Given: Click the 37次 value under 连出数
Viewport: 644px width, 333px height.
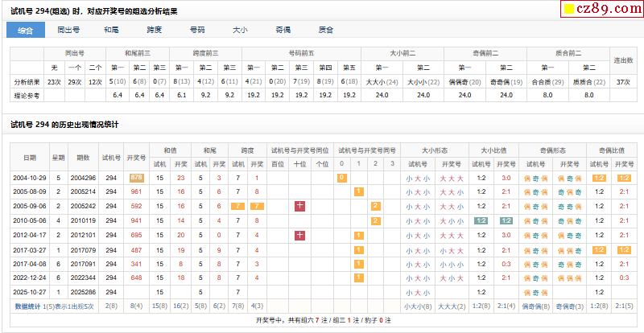Looking at the screenshot, I should point(622,82).
